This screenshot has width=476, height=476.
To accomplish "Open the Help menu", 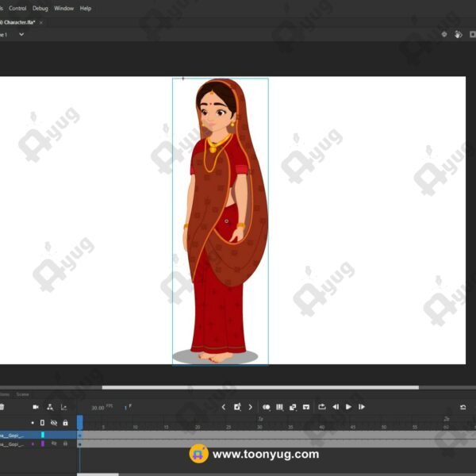I will click(x=86, y=9).
